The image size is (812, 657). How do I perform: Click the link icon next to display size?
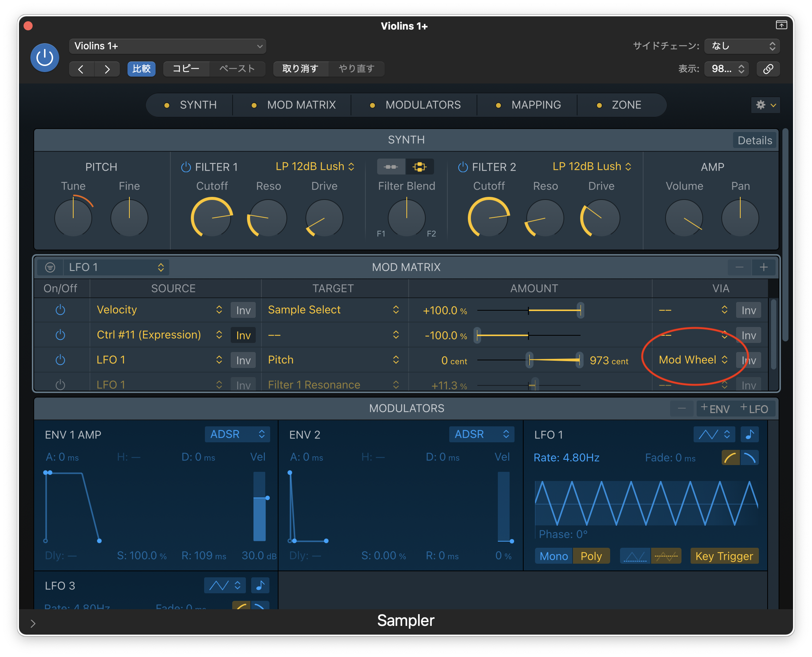click(768, 69)
